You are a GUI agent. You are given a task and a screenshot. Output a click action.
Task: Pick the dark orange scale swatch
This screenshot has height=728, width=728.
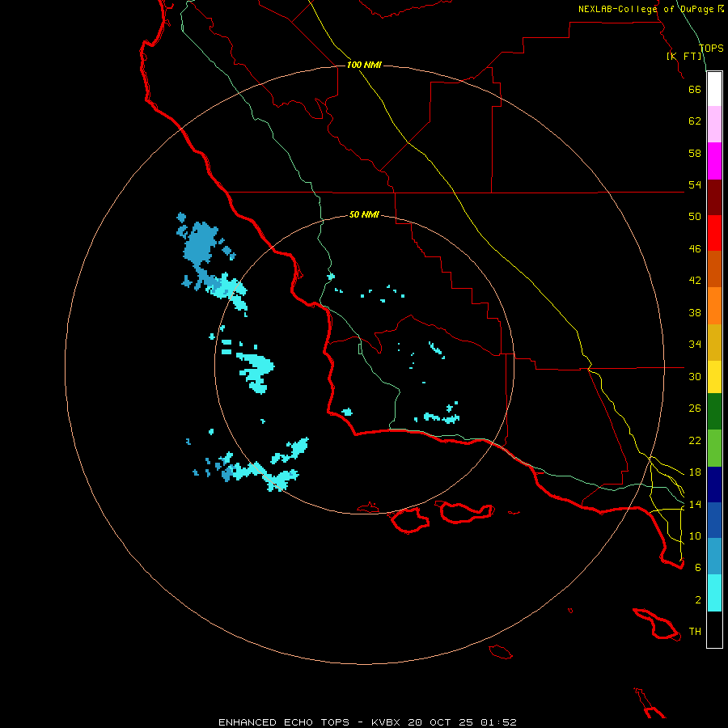coord(714,269)
